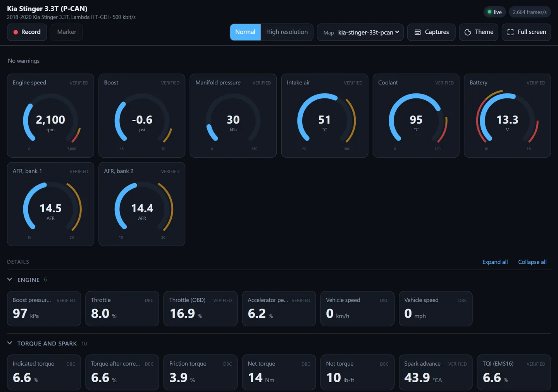The width and height of the screenshot is (558, 392).
Task: Collapse the ENGINE section chevron
Action: [10, 279]
